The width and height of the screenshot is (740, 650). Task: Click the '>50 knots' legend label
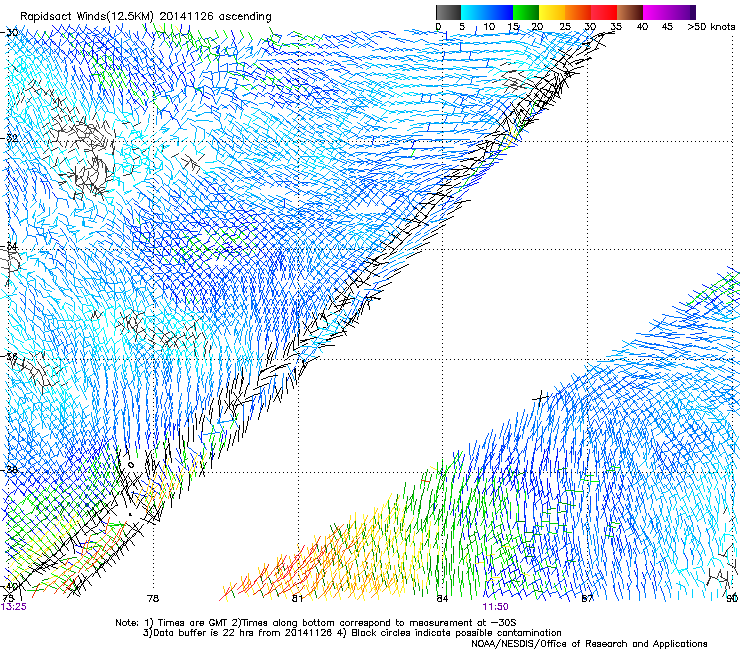[711, 27]
